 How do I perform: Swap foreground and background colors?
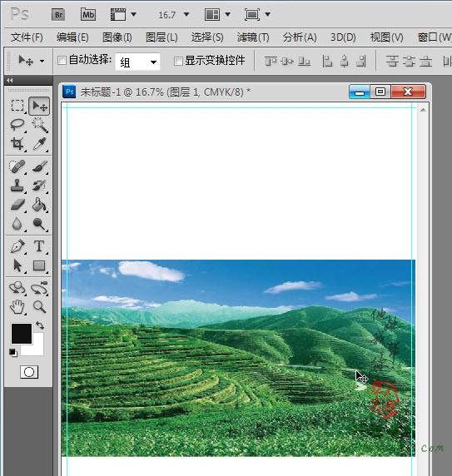pos(40,325)
